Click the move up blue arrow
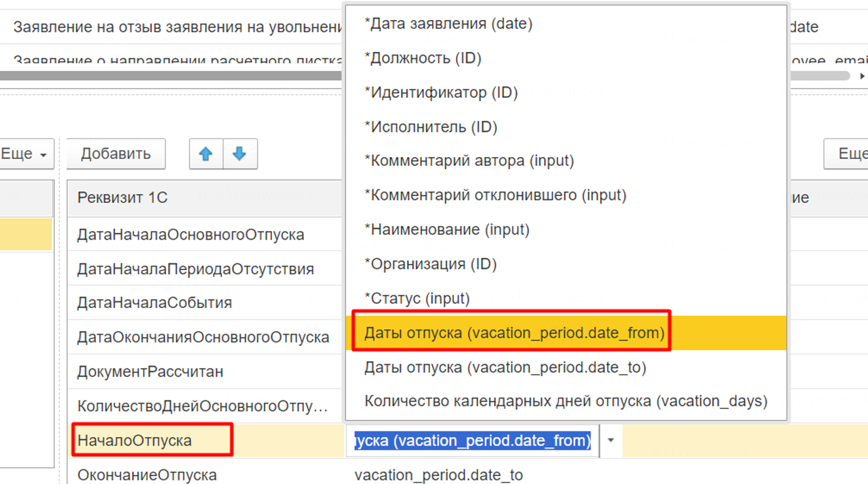Screen dimensions: 868x484 click(x=206, y=154)
